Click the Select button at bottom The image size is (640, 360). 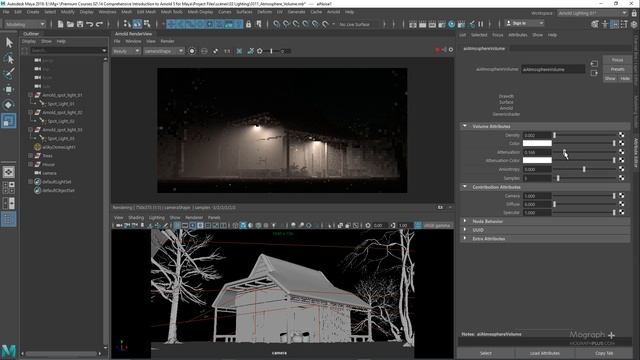tap(486, 353)
